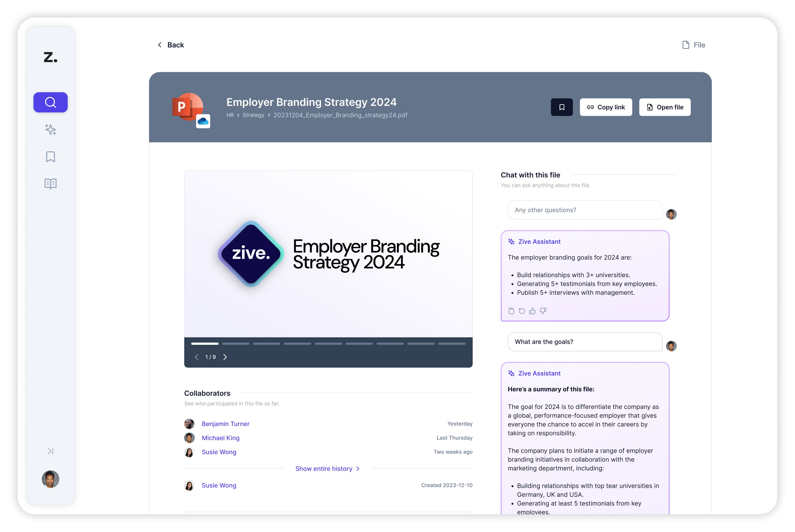Screen dimensions: 795x532
Task: Toggle bookmark for this file
Action: 561,107
